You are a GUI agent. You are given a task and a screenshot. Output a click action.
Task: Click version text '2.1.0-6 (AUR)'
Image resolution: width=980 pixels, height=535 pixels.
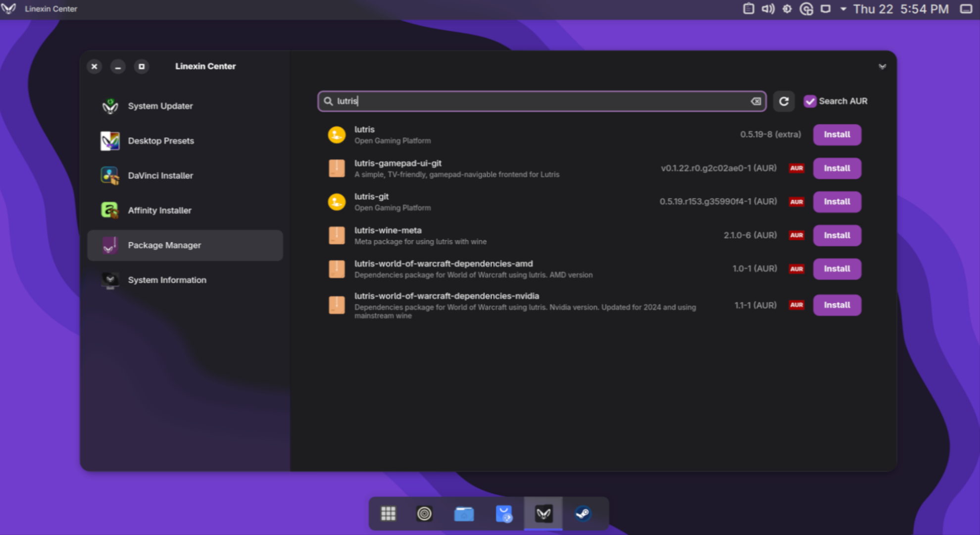tap(750, 235)
